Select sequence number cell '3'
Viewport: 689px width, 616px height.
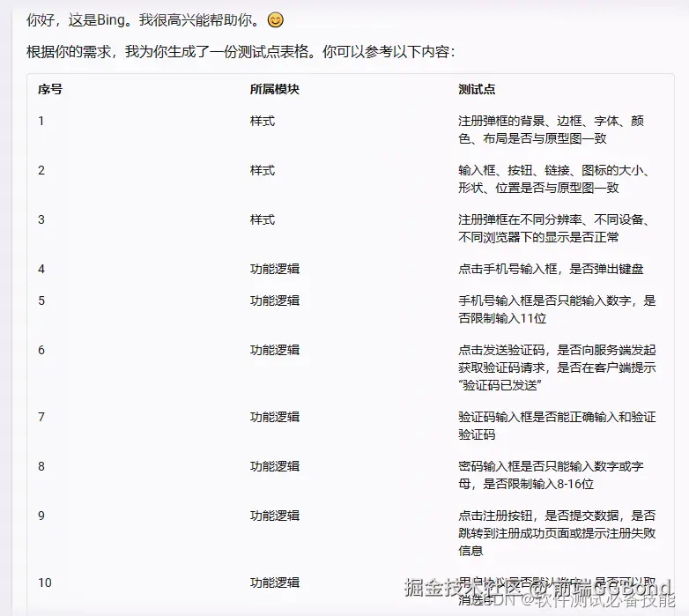41,219
